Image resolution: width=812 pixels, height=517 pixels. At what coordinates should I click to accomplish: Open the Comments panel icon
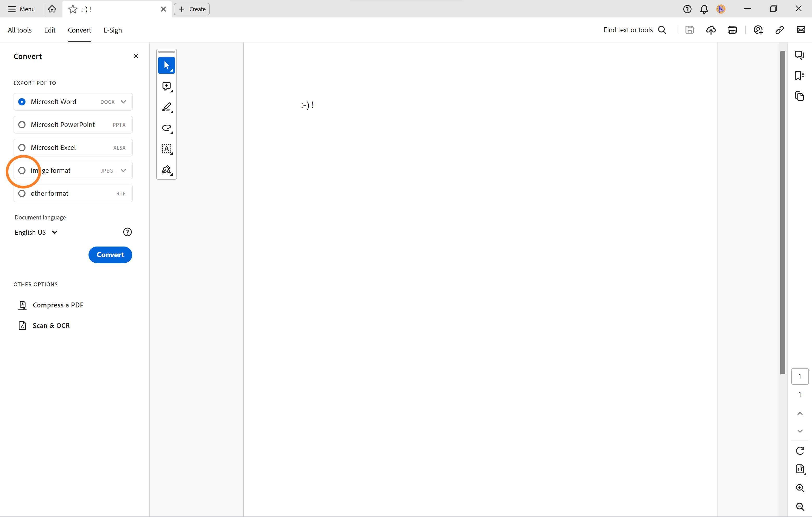(799, 55)
